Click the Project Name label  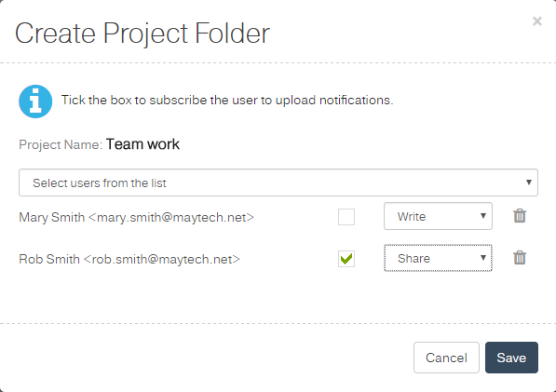pyautogui.click(x=61, y=144)
